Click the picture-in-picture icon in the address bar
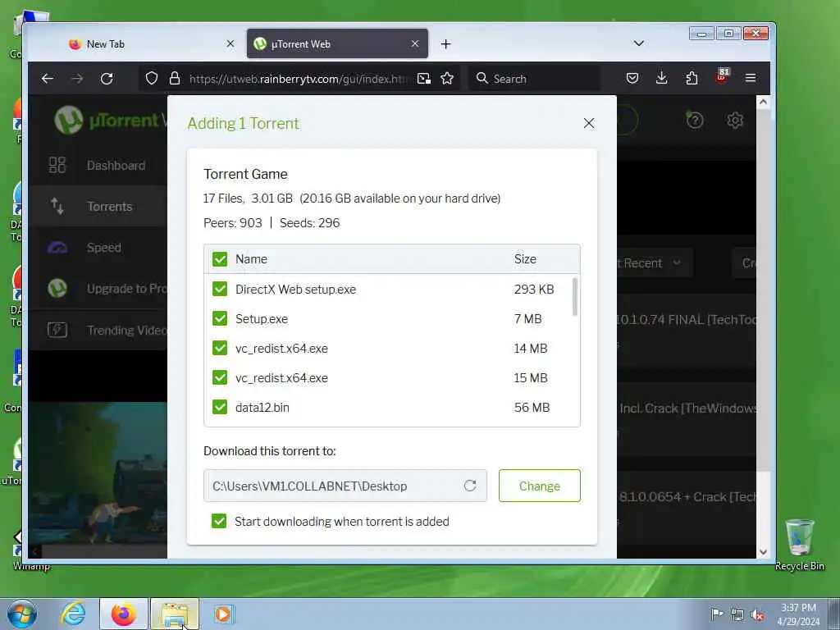This screenshot has width=840, height=630. (424, 79)
